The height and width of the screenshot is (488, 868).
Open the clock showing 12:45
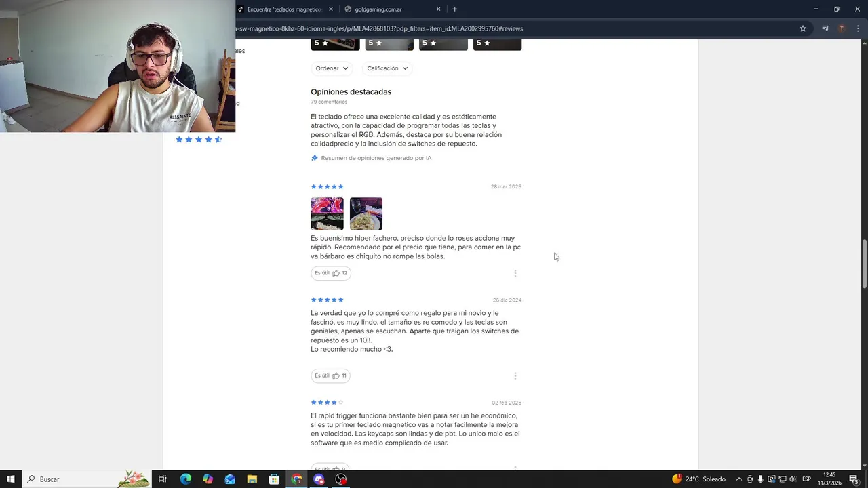(830, 479)
